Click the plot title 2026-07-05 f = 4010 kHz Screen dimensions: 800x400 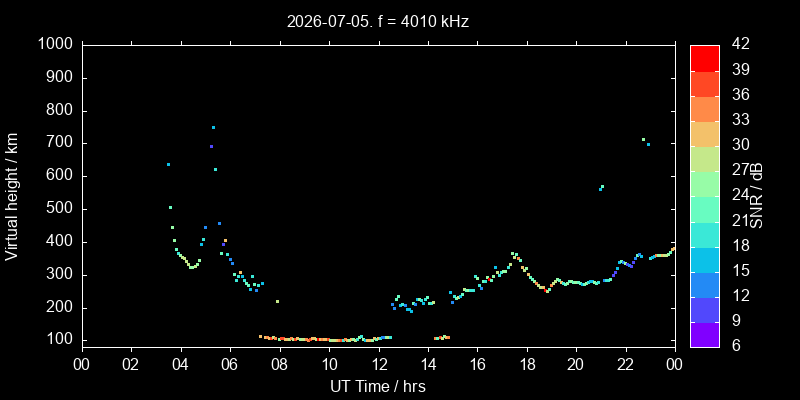(x=378, y=21)
